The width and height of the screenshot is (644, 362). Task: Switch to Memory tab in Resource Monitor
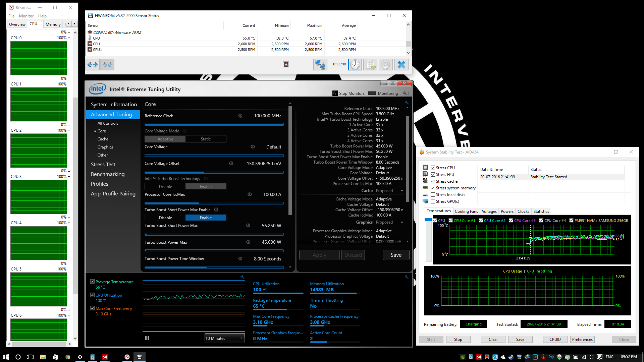(x=53, y=24)
